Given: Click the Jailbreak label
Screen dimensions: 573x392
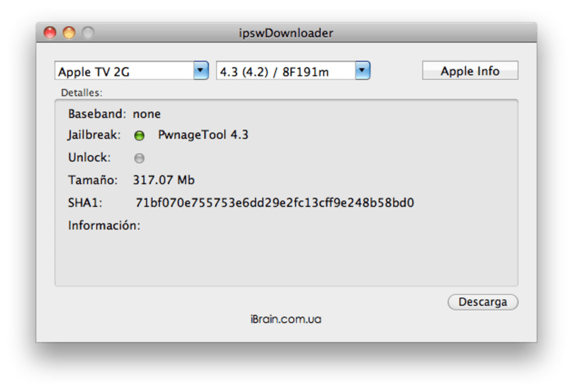Looking at the screenshot, I should tap(94, 135).
